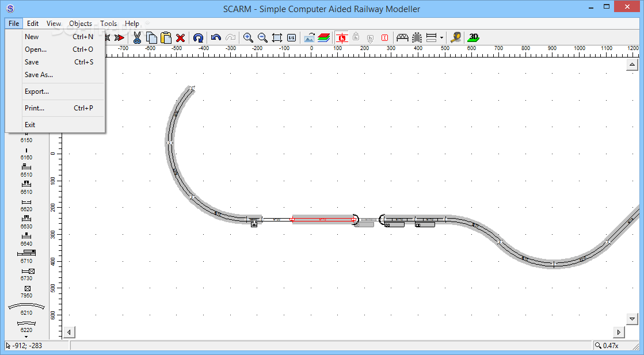Select track piece 6630 in library
This screenshot has width=644, height=355.
(26, 222)
